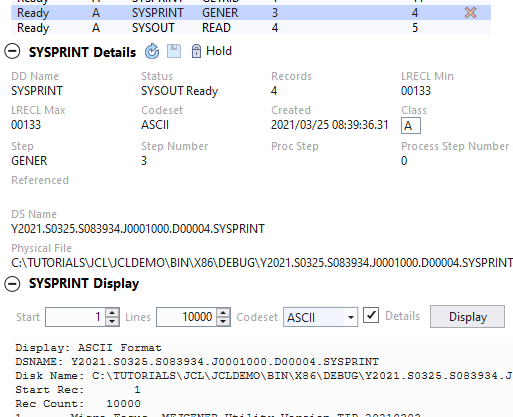Select the highlighted SYSPRINT GENER row
Screen dimensions: 513x417
[x=251, y=13]
